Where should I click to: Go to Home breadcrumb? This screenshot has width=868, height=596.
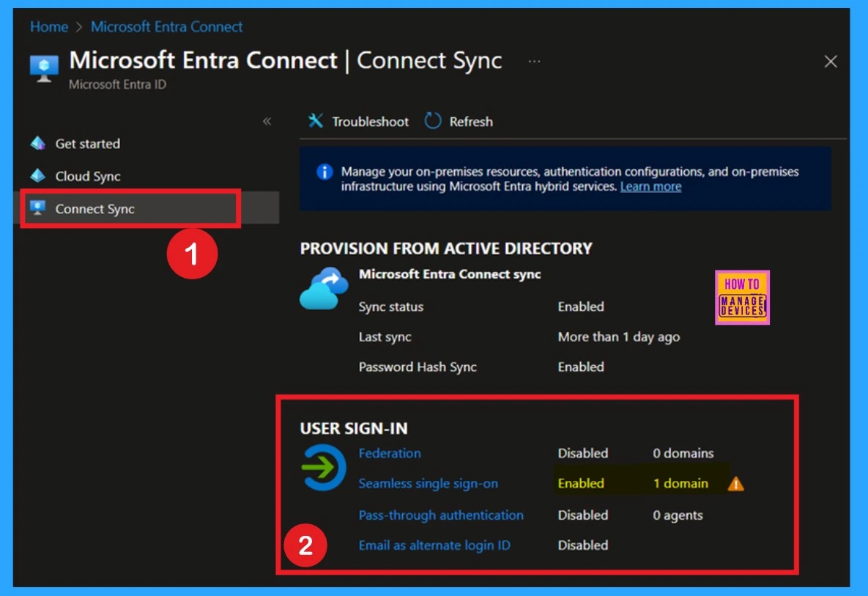[49, 27]
